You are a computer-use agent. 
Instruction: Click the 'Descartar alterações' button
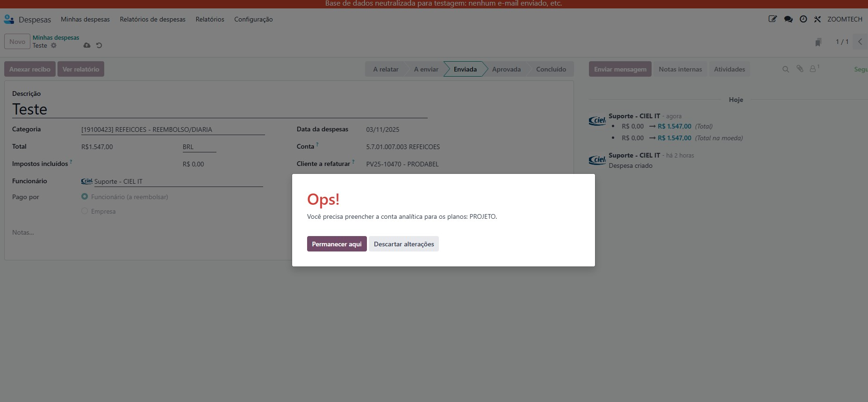[403, 244]
